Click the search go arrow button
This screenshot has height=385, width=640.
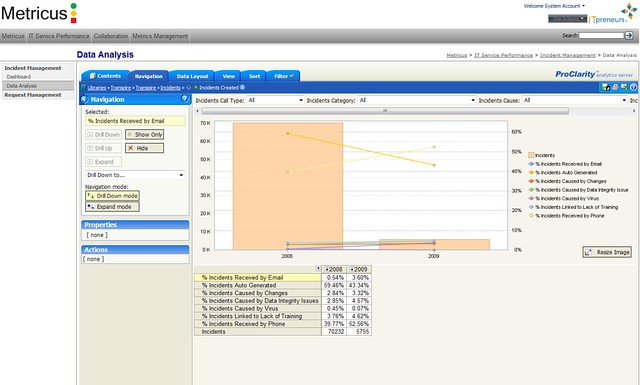tap(629, 36)
